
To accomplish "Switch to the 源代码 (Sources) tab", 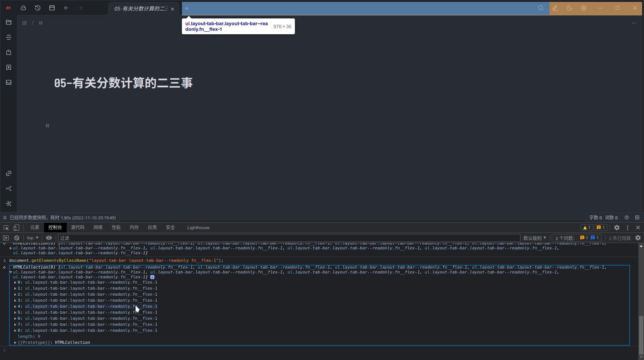I will pyautogui.click(x=78, y=228).
